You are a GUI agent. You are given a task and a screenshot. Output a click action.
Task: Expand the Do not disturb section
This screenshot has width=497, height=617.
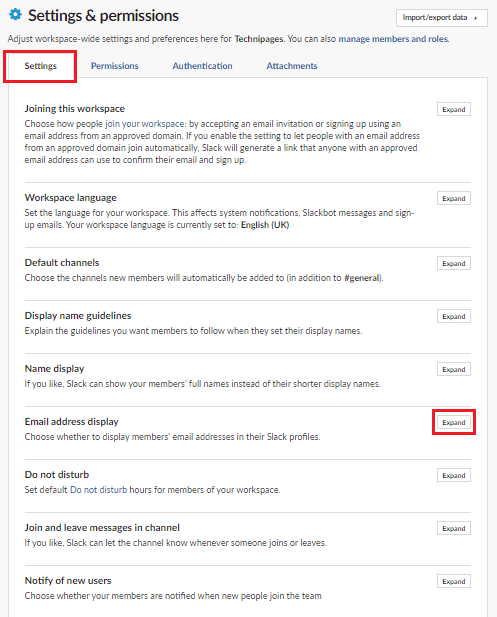pos(454,475)
